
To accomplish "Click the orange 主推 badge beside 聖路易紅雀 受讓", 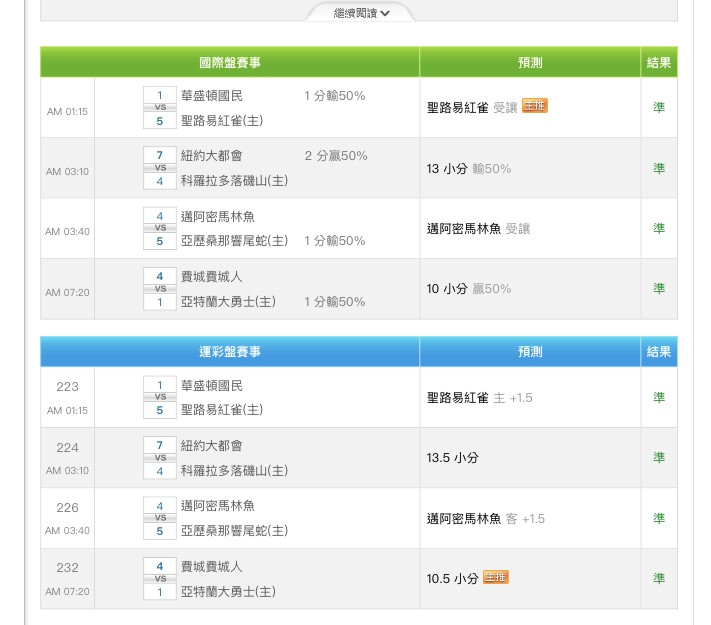I will (x=535, y=106).
